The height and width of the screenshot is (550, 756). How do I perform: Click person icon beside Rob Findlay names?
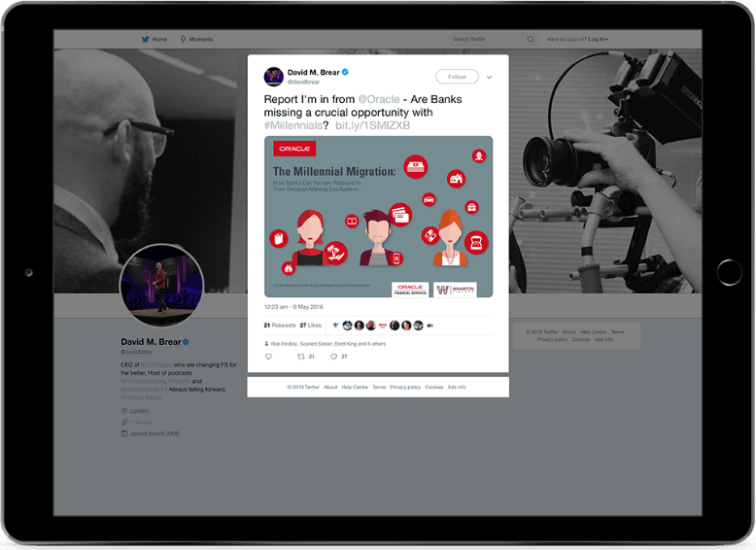tap(266, 344)
